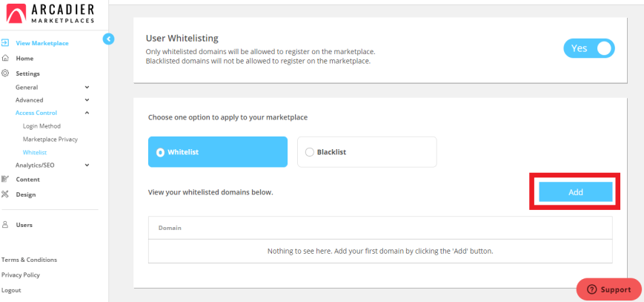Click the Add domain button
The image size is (644, 302).
pyautogui.click(x=575, y=192)
